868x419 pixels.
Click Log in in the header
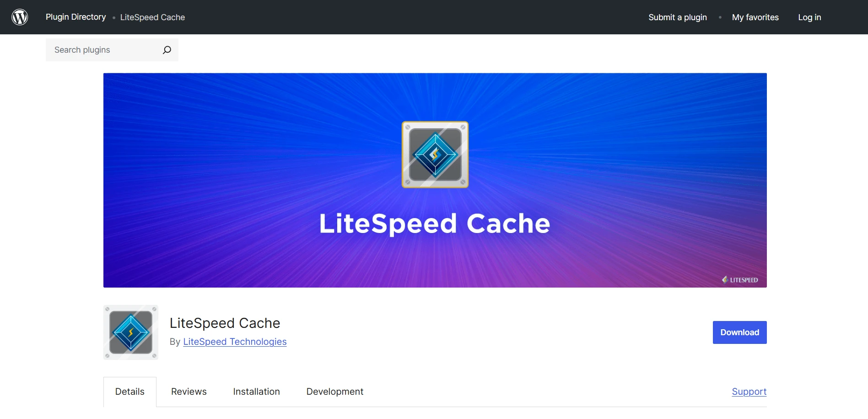tap(809, 17)
